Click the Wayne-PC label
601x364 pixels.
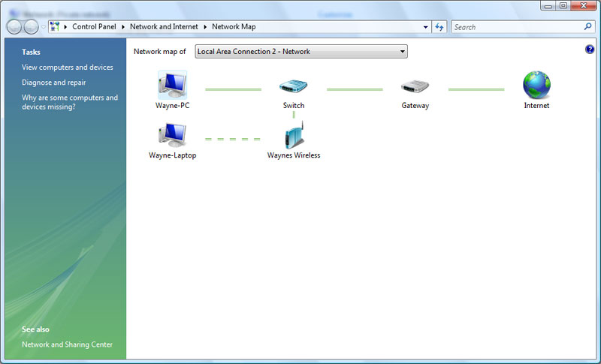[x=173, y=105]
